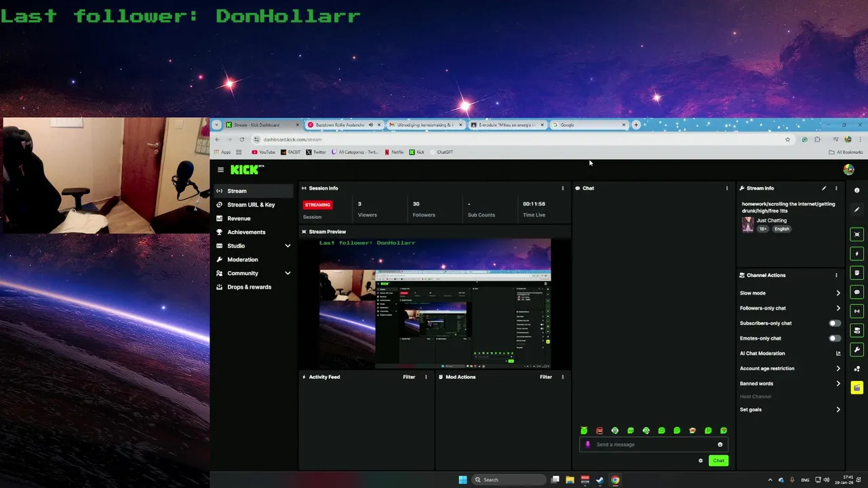
Task: Expand Banned words settings
Action: click(838, 384)
